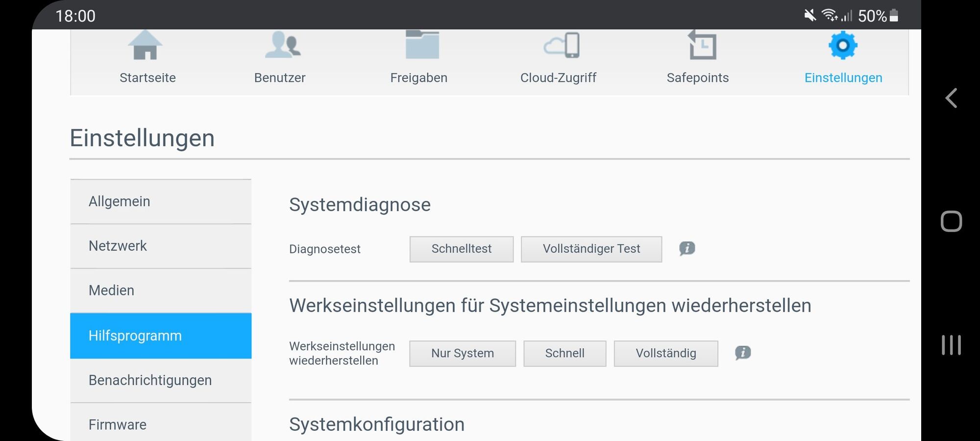Tap the Android recent apps button

[951, 345]
